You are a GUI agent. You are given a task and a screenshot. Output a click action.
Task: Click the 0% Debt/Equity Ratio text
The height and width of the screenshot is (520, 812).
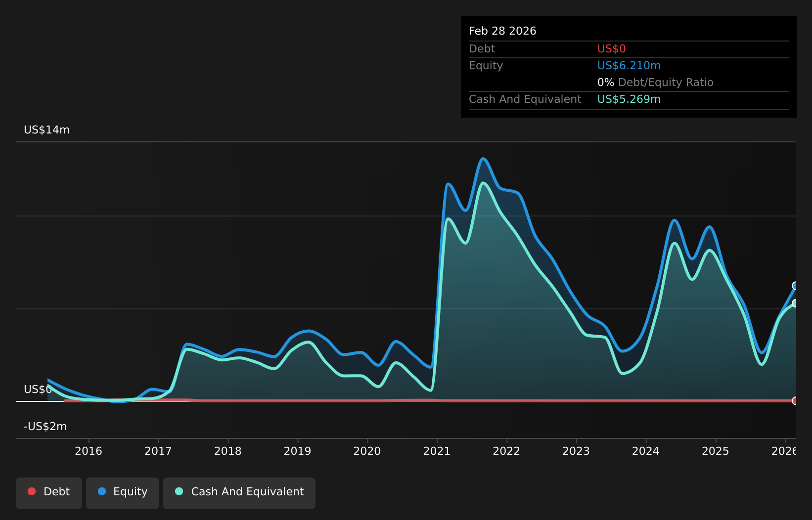click(x=655, y=83)
